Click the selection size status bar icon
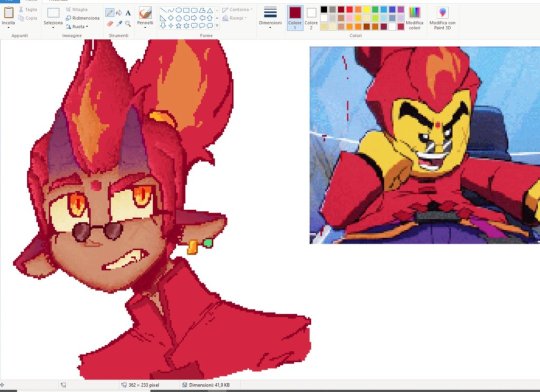Viewport: 540px width, 392px height. click(x=63, y=385)
